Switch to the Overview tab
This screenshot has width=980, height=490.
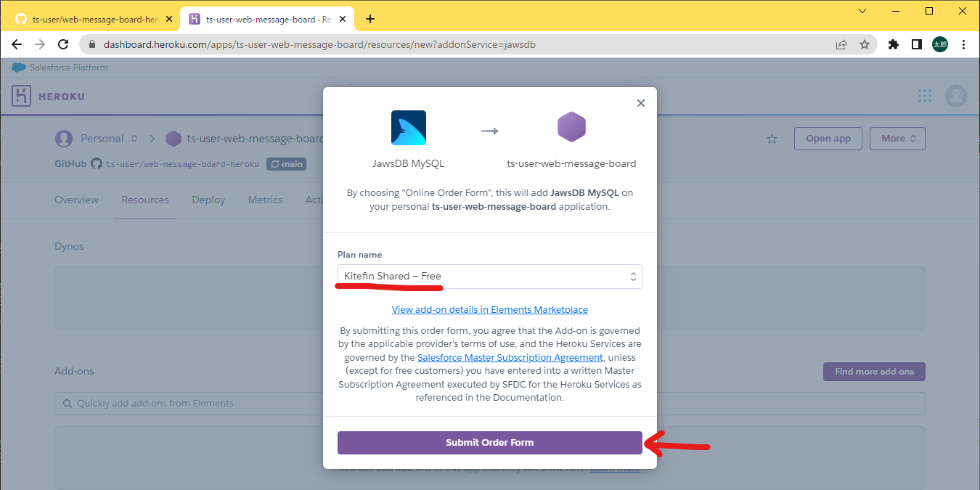point(76,200)
